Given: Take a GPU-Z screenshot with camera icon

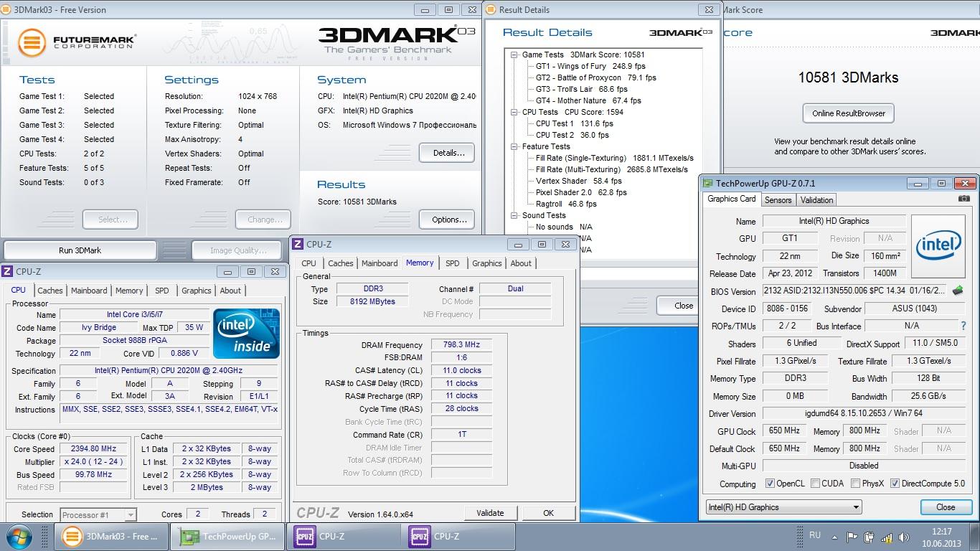Looking at the screenshot, I should click(964, 199).
